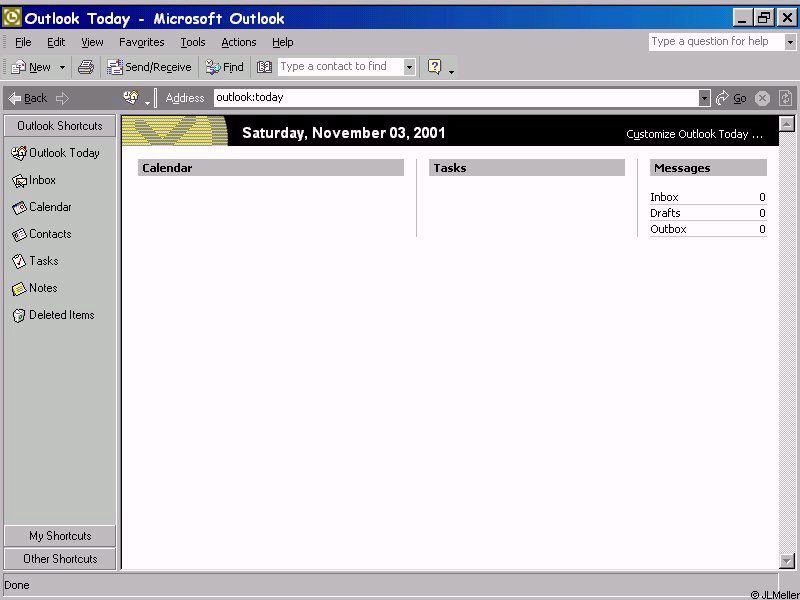This screenshot has height=600, width=800.
Task: Click the Back navigation button
Action: [x=28, y=98]
